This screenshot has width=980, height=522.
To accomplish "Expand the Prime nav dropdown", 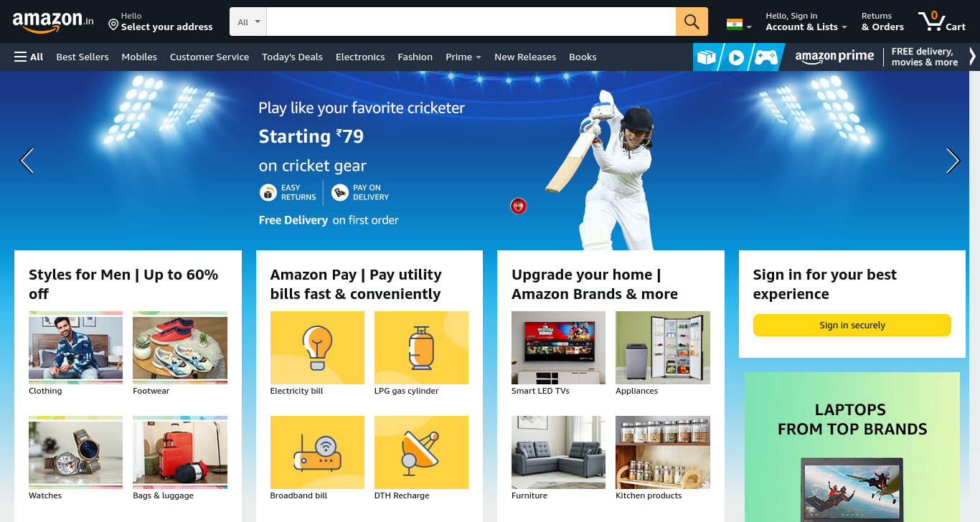I will (x=463, y=57).
